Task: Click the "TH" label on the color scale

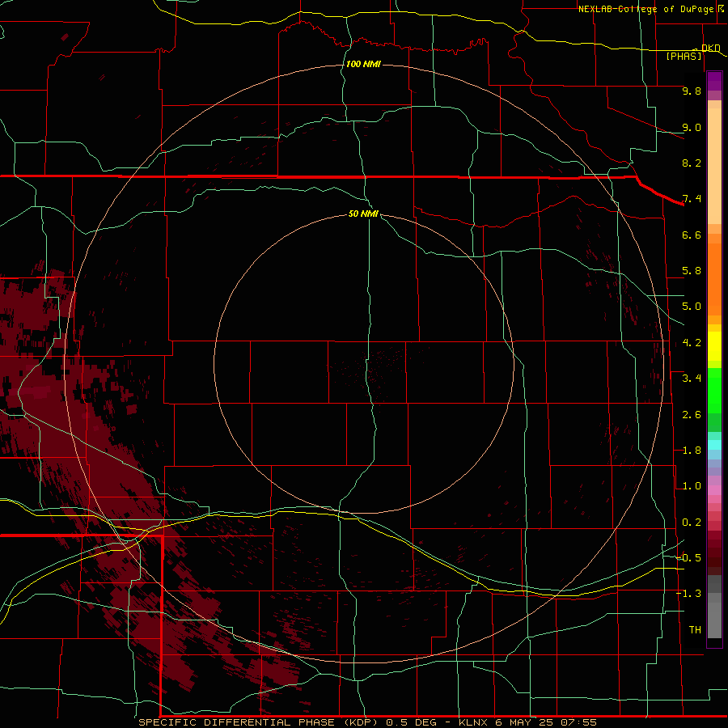Action: (695, 629)
